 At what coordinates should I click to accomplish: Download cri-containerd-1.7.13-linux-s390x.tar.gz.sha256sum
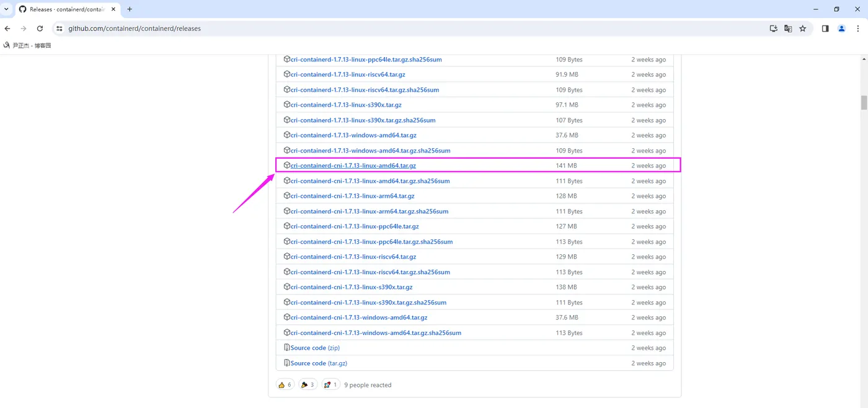pyautogui.click(x=363, y=120)
